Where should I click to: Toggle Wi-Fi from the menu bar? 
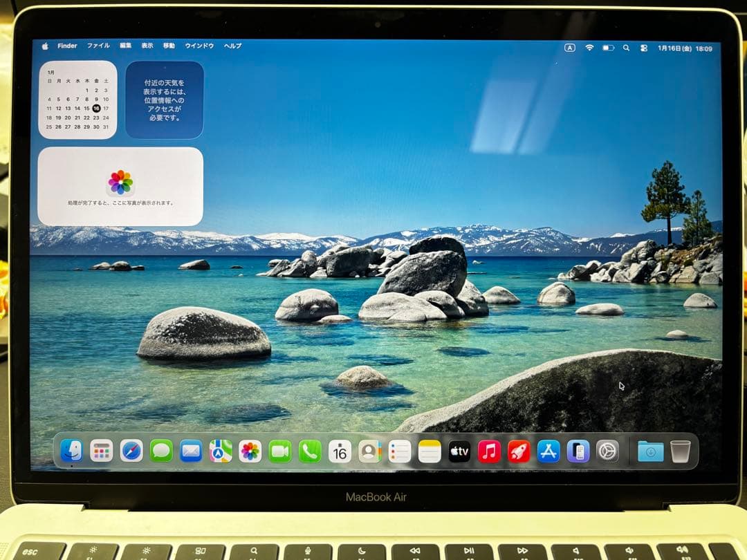click(x=590, y=46)
